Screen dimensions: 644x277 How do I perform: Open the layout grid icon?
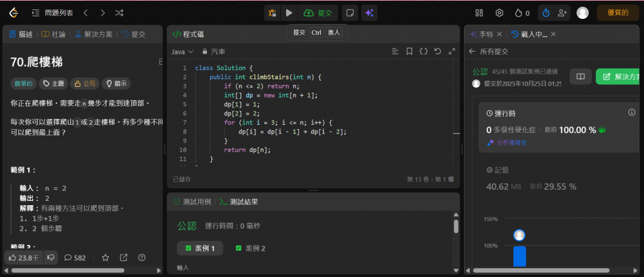[x=479, y=13]
